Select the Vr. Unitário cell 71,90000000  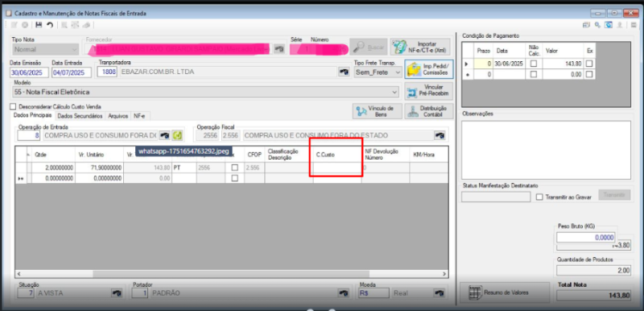(99, 168)
